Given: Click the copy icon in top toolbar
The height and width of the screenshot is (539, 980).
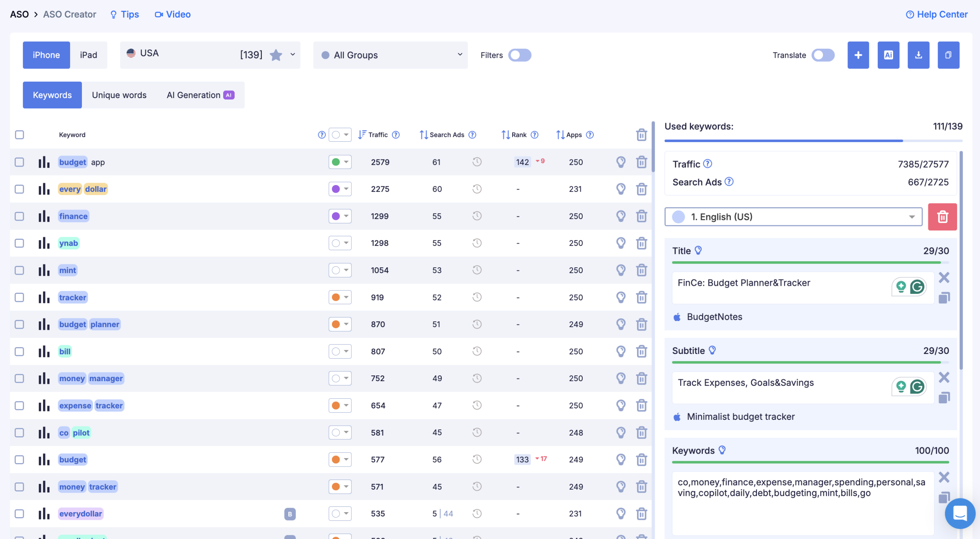Looking at the screenshot, I should pyautogui.click(x=948, y=55).
